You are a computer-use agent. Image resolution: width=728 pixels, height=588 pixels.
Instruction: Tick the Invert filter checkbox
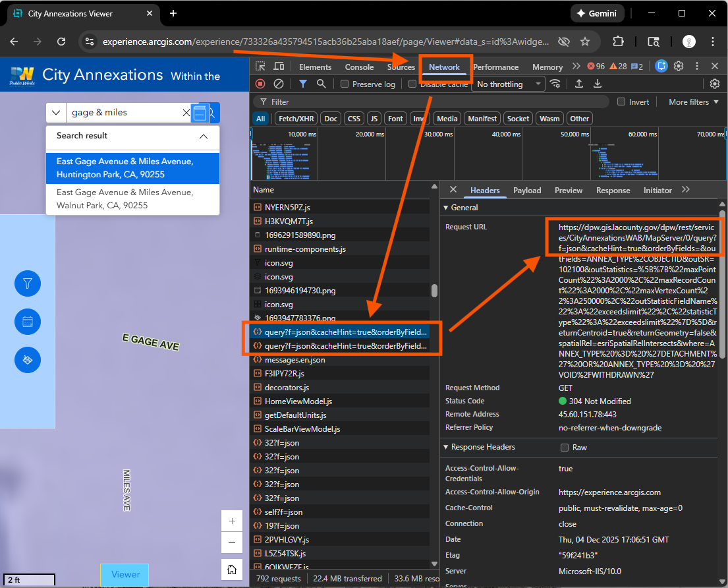(x=621, y=102)
